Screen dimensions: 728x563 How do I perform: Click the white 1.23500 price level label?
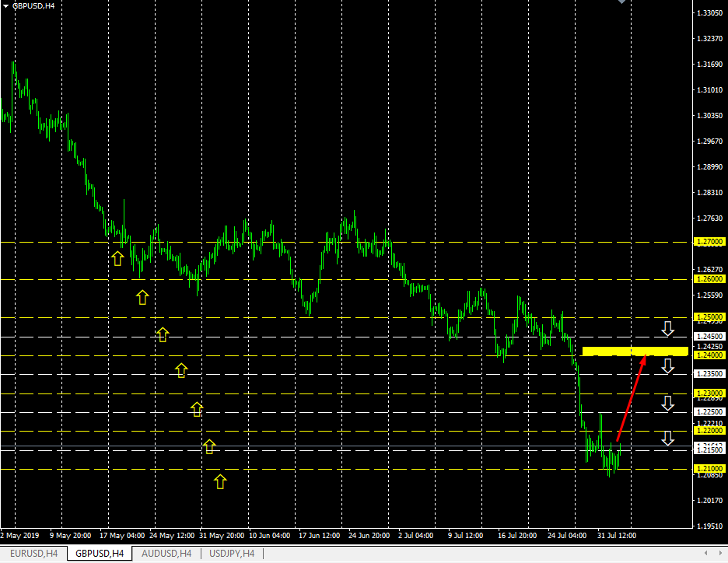709,373
